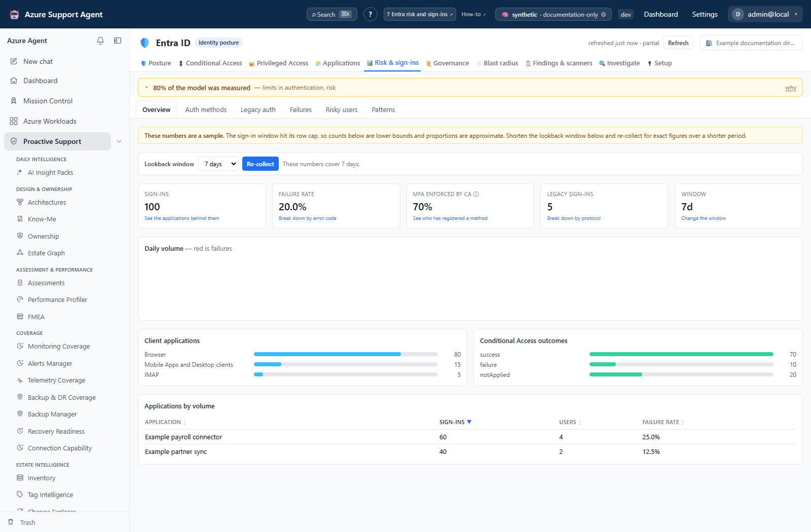
Task: Sort table by Users column header
Action: [x=570, y=422]
